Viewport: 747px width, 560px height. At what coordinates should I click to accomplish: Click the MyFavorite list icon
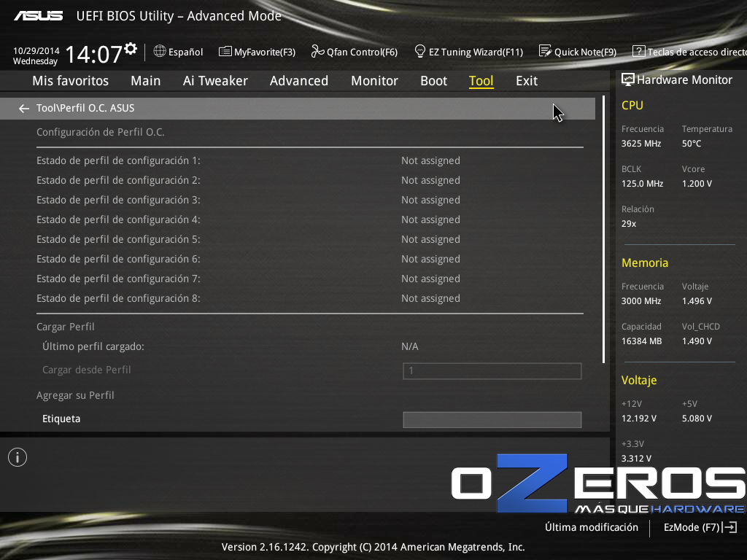[x=225, y=52]
